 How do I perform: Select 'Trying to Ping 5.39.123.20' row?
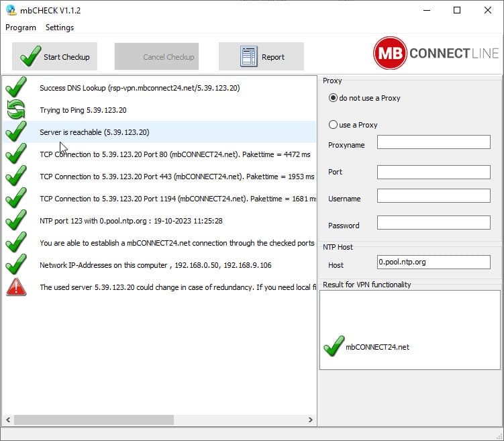[83, 110]
